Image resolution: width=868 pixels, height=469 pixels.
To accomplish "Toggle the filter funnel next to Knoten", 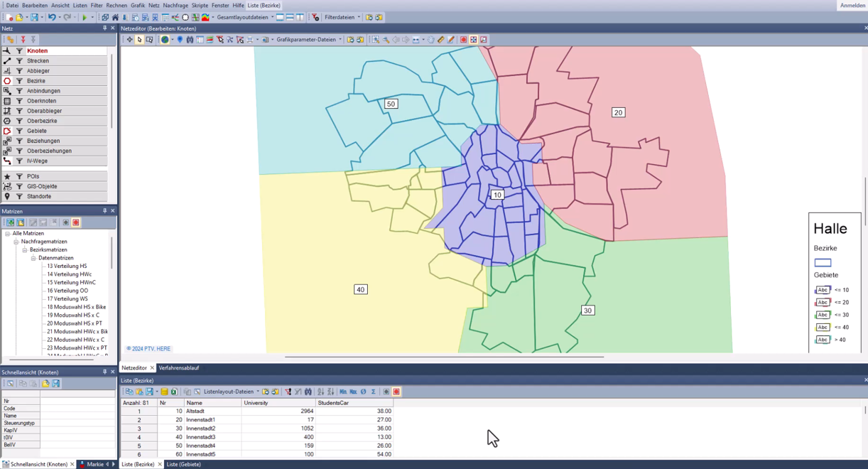I will point(20,50).
